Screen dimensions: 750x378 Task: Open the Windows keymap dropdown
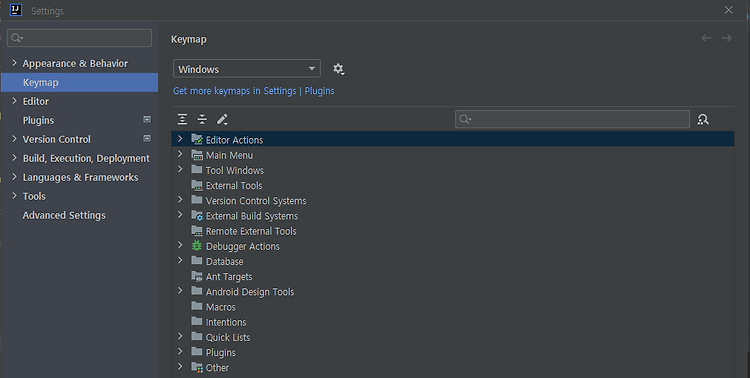pyautogui.click(x=247, y=69)
